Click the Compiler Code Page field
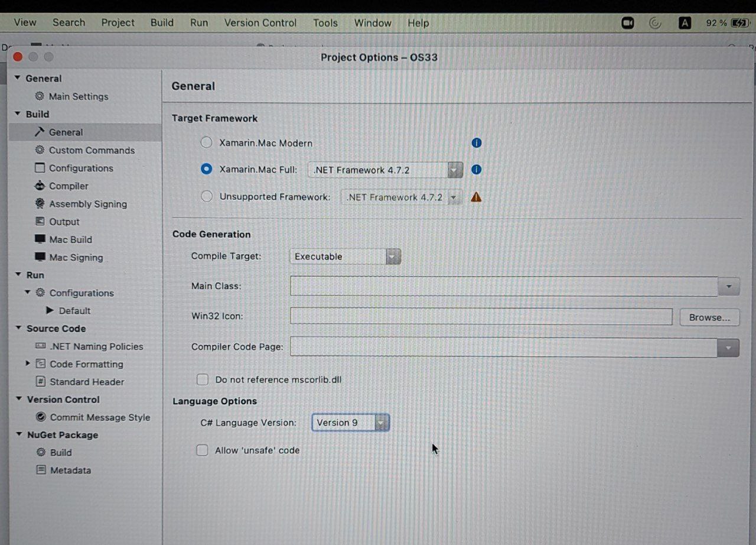The width and height of the screenshot is (756, 545). click(504, 347)
